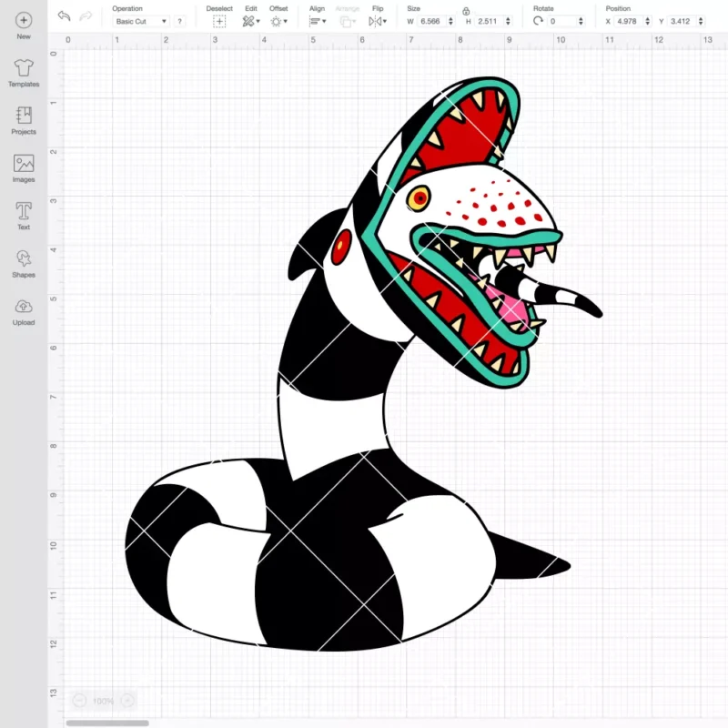Click the horizontal scrollbar at the bottom
This screenshot has height=728, width=728.
(x=107, y=723)
